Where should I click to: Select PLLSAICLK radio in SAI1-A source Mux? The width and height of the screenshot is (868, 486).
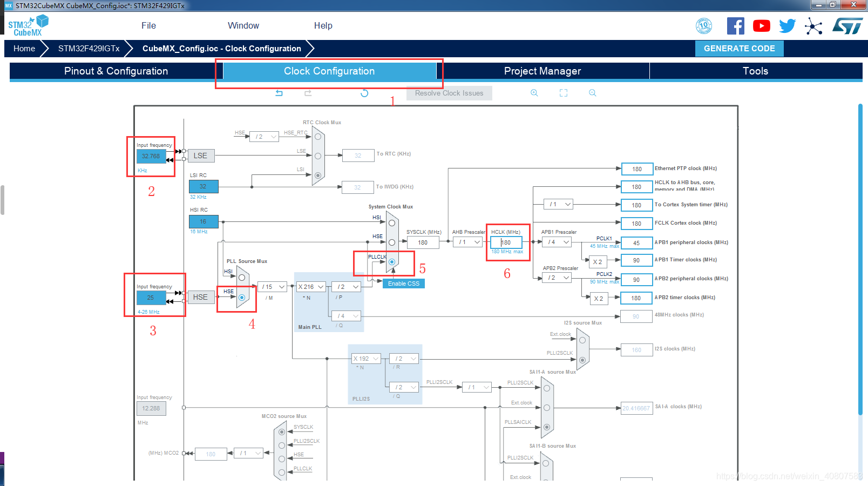(547, 427)
